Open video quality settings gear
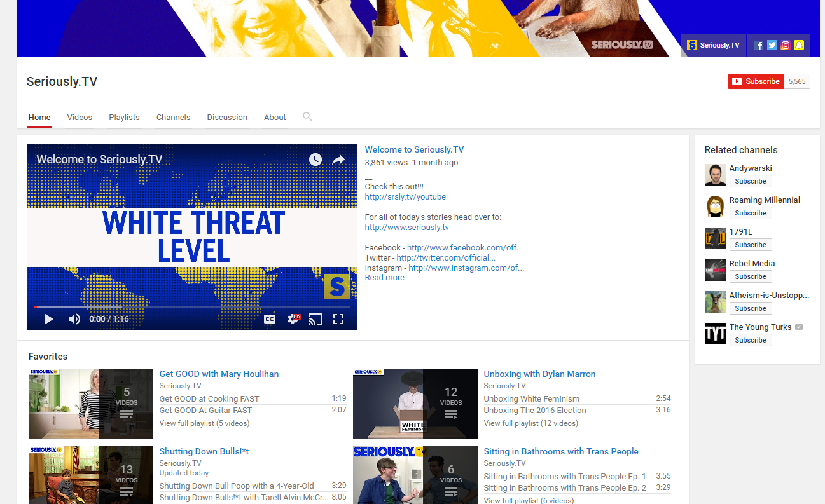Viewport: 825px width, 504px height. click(293, 319)
